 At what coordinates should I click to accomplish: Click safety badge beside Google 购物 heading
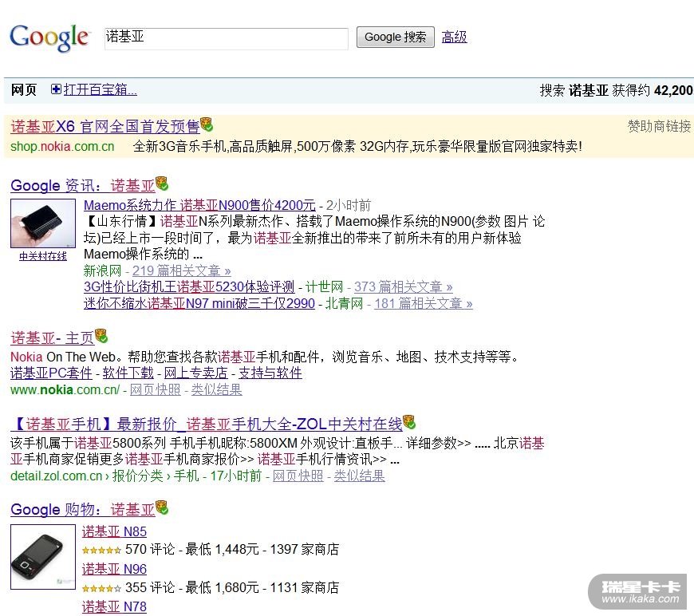(162, 507)
